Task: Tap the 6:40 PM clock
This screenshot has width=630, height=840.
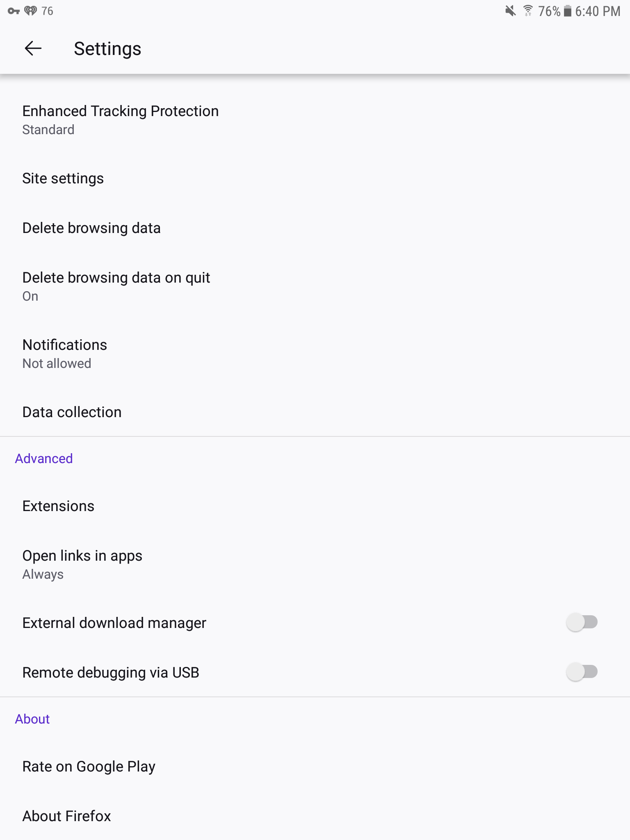Action: (x=597, y=11)
